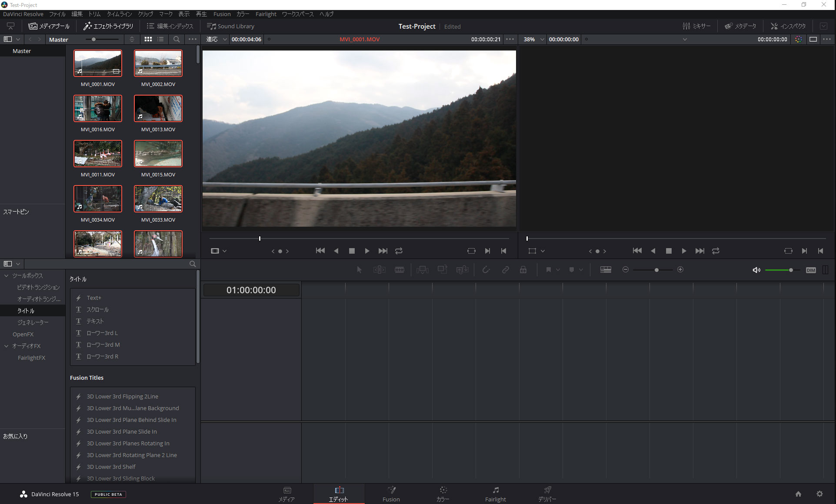
Task: Play the source viewer clip forward
Action: [367, 251]
